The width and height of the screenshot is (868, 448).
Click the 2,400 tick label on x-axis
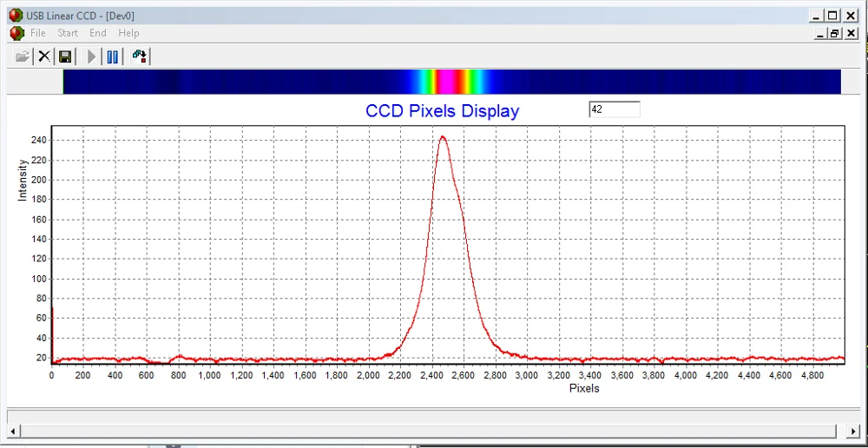(x=431, y=375)
